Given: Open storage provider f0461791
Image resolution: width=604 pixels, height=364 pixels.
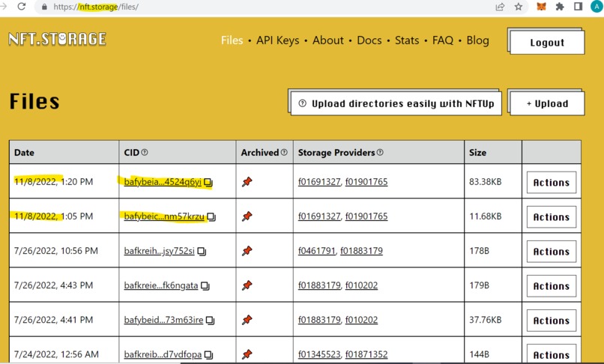Looking at the screenshot, I should click(317, 251).
